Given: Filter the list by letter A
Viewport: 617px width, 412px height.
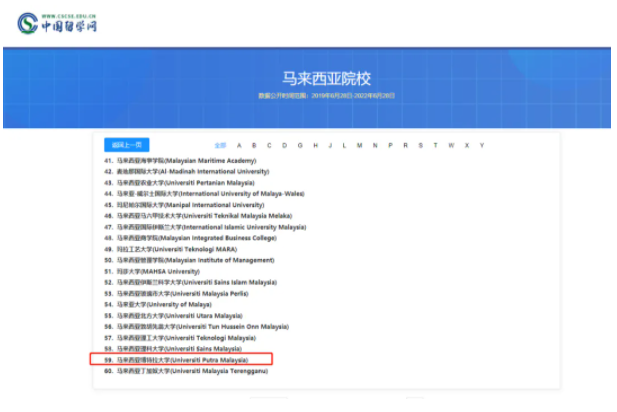Looking at the screenshot, I should (239, 145).
